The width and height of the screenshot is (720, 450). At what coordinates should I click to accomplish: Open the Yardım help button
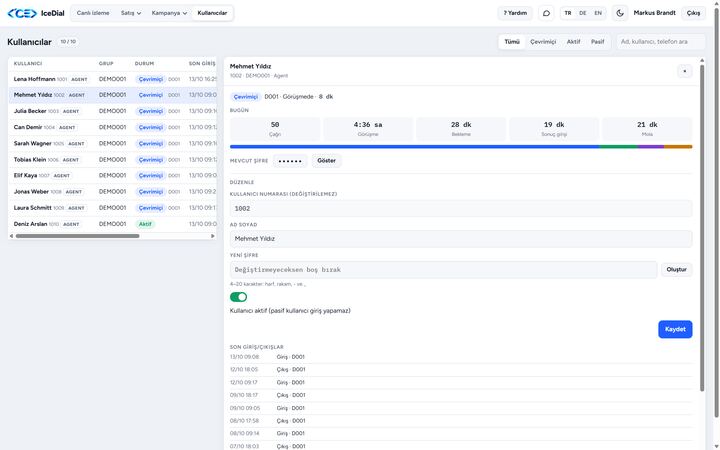point(515,13)
